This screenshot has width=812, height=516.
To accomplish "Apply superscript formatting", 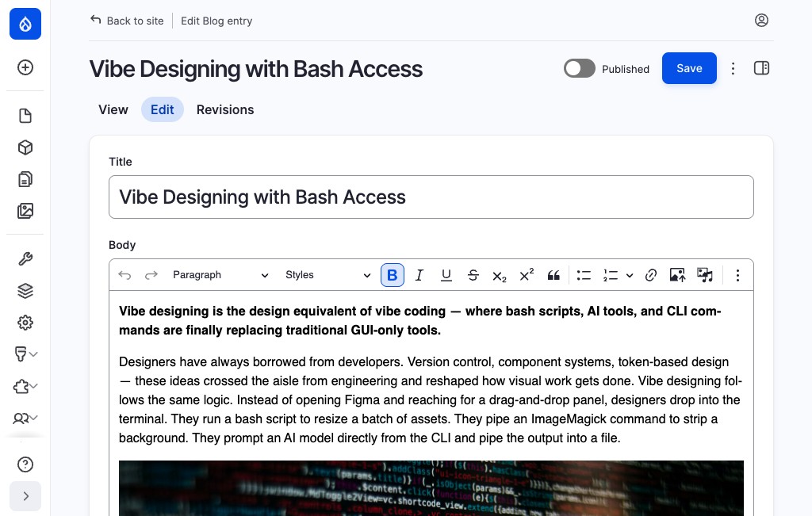I will [x=526, y=275].
